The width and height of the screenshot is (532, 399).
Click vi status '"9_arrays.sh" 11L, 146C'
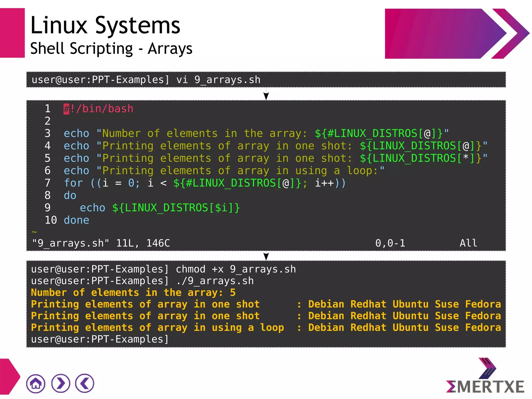click(x=101, y=243)
